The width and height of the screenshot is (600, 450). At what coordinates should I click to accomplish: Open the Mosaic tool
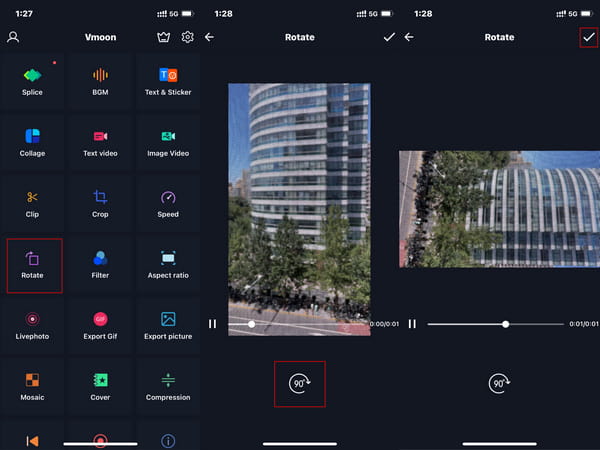click(33, 386)
